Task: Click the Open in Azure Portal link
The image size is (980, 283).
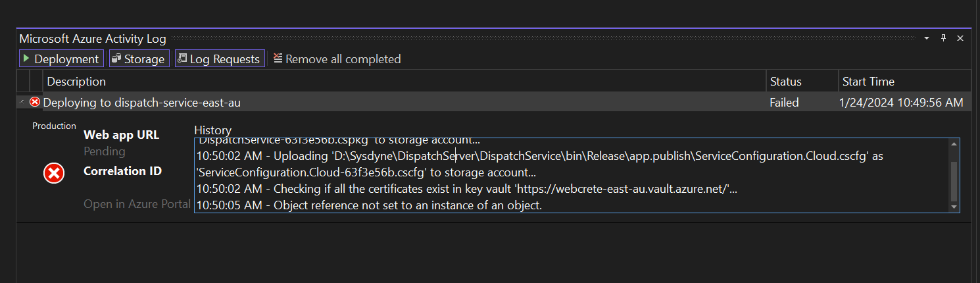Action: click(137, 204)
